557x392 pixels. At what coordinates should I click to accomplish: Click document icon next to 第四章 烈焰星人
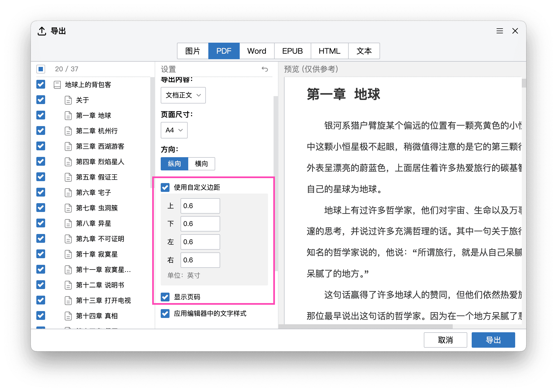(x=68, y=162)
